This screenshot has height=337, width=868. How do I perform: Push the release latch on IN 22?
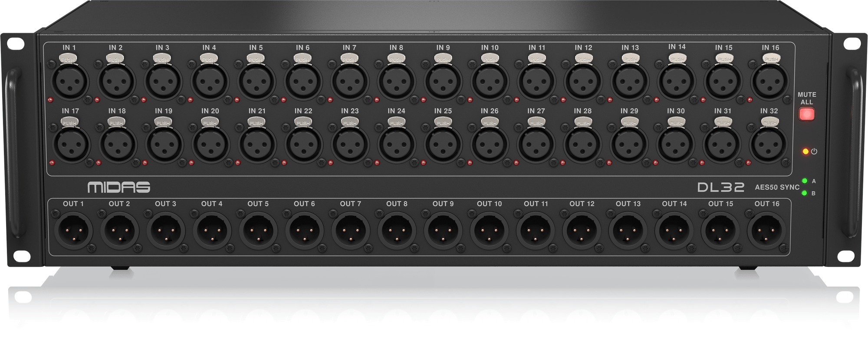pos(303,122)
